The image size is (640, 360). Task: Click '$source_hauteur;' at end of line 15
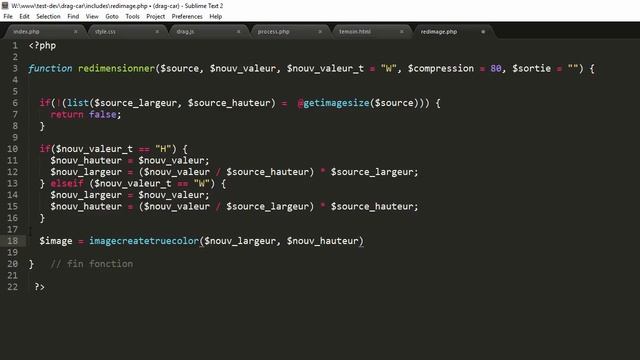(x=374, y=206)
